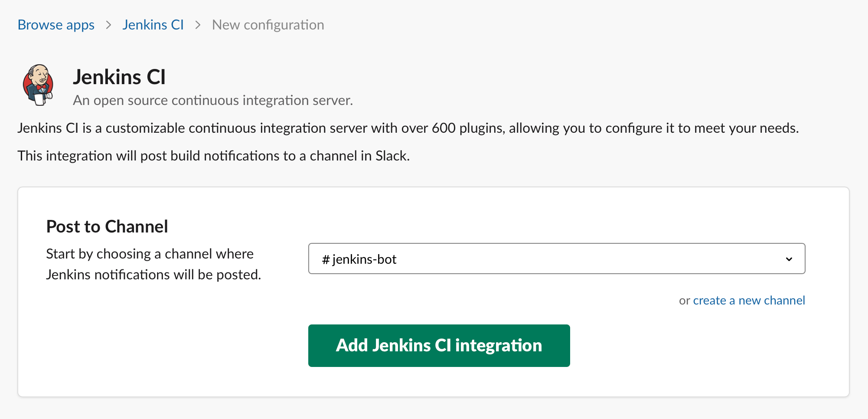Click the description mentioning over 600 plugins
Viewport: 868px width, 419px height.
[408, 128]
